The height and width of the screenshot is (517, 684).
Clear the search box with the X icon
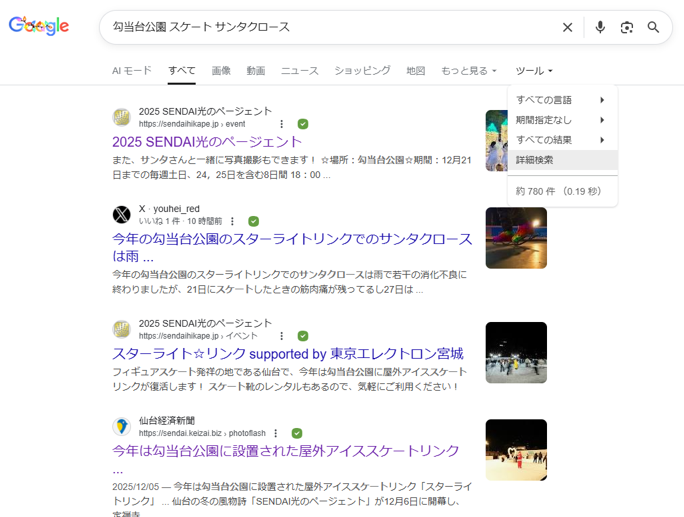coord(568,27)
